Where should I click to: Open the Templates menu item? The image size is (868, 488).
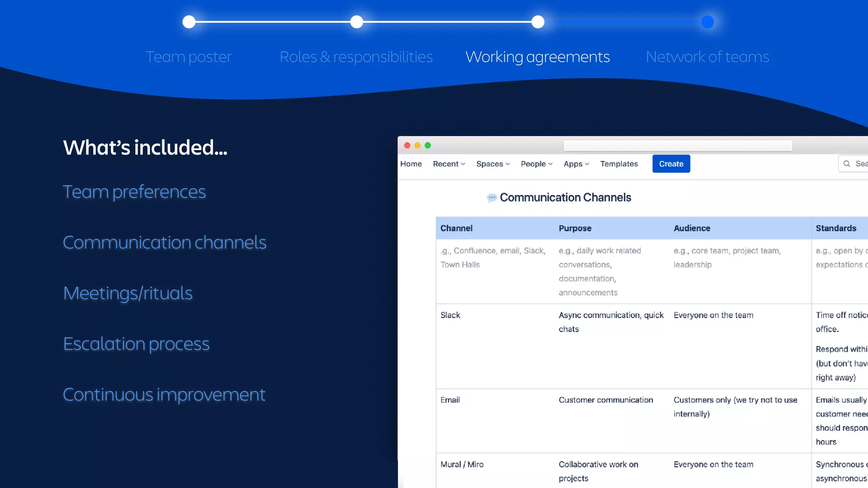[619, 164]
